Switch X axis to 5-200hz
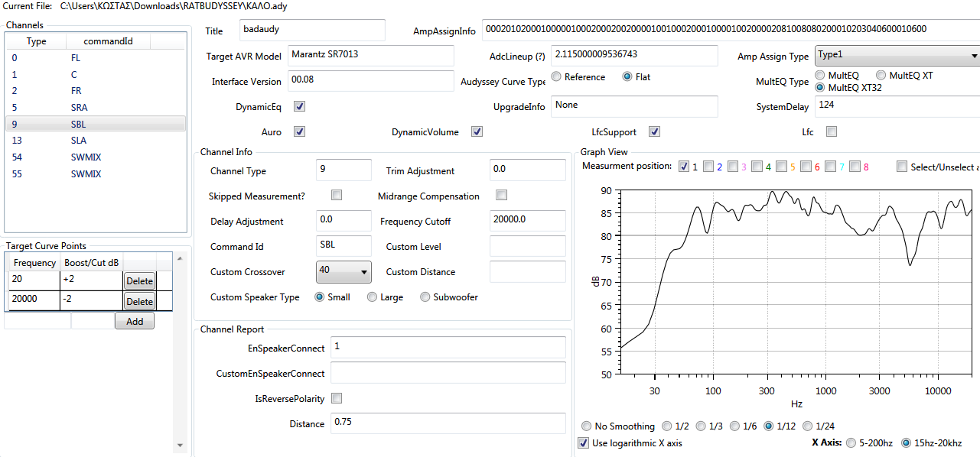The height and width of the screenshot is (457, 980). coord(851,442)
